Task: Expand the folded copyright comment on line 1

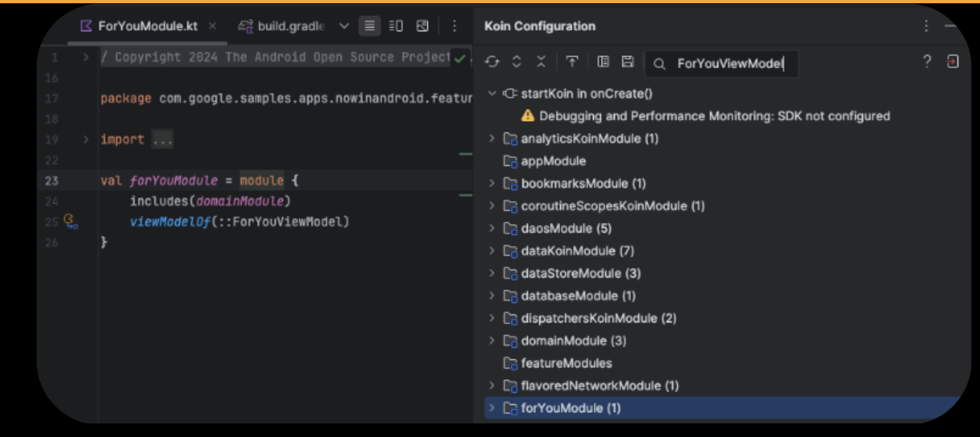Action: click(86, 58)
